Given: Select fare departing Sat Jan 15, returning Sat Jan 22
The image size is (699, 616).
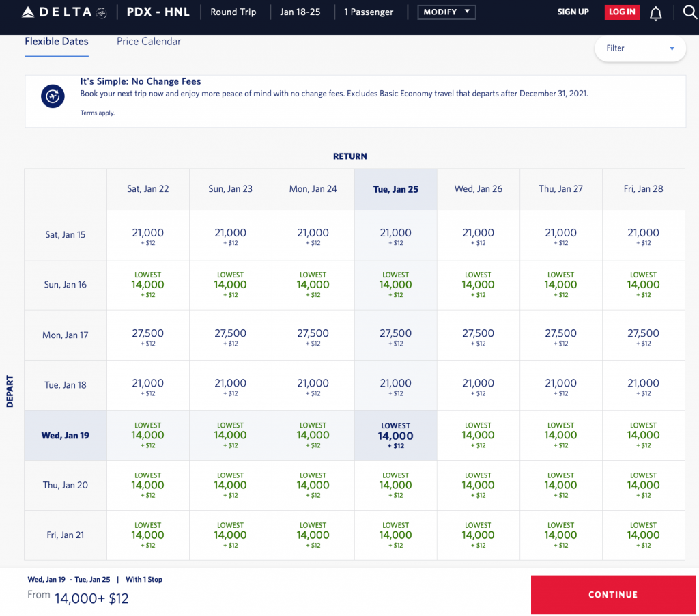Looking at the screenshot, I should [x=147, y=236].
